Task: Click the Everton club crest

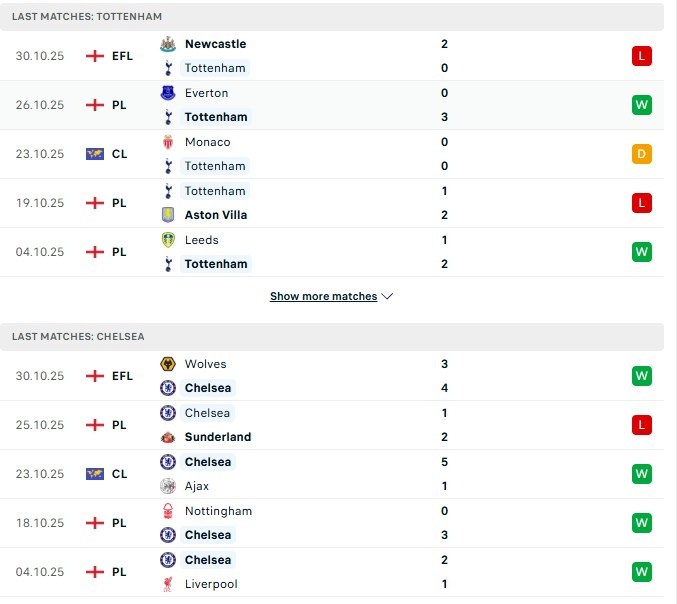Action: (168, 93)
